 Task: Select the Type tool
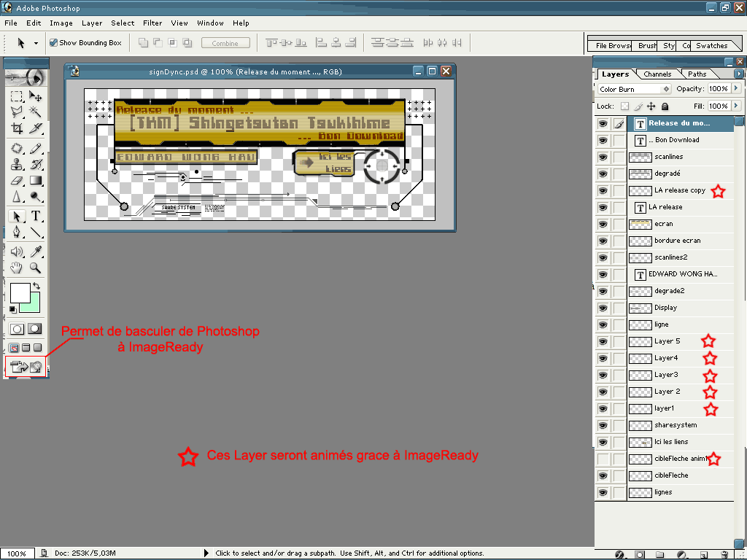35,216
